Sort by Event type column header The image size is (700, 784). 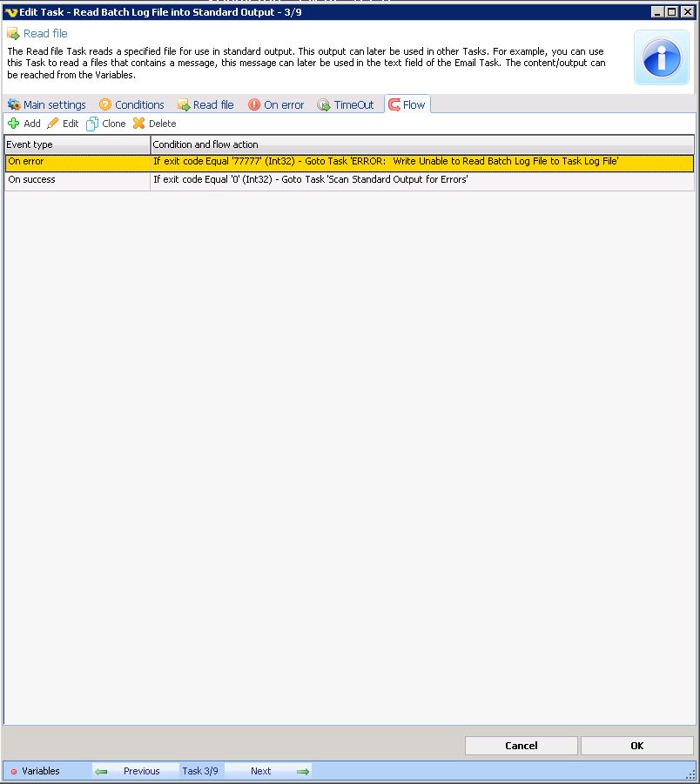(77, 144)
